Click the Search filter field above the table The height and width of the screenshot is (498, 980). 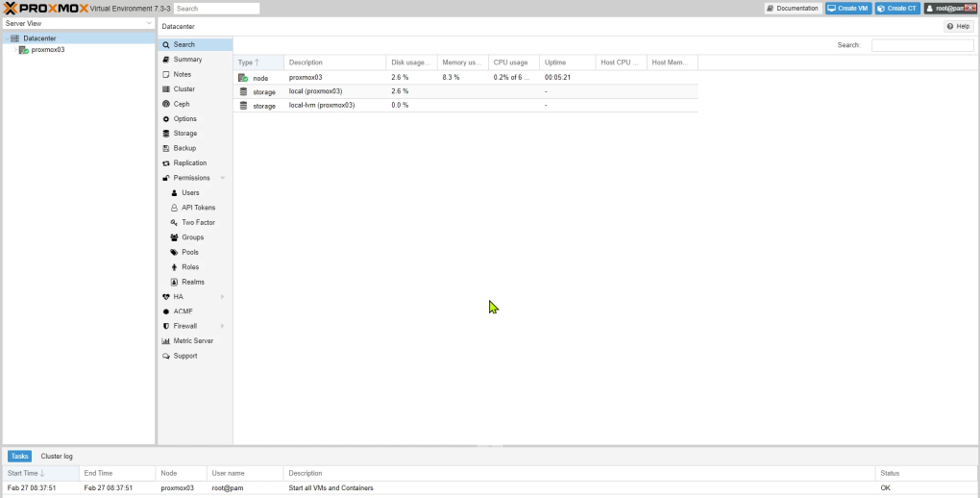[x=922, y=45]
